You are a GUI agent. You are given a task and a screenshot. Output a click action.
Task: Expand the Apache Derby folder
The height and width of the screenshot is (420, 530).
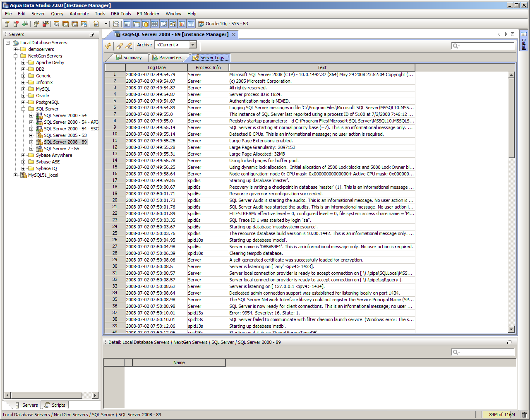click(24, 62)
